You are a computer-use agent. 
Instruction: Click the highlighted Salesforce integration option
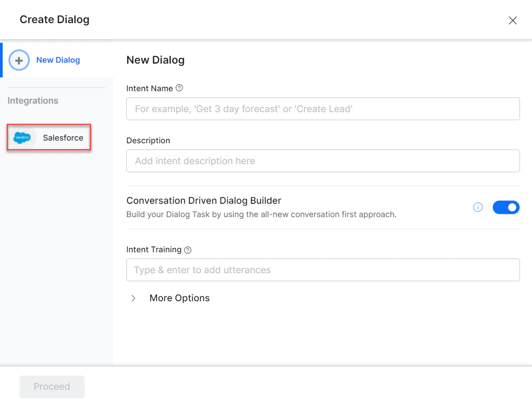pos(49,137)
